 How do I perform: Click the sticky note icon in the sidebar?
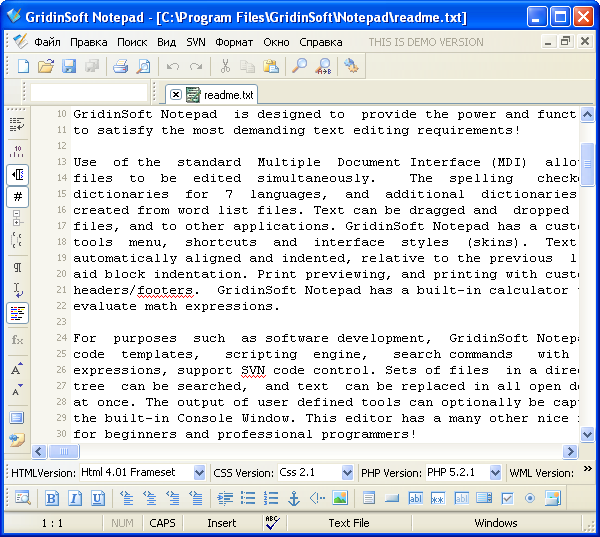point(17,441)
